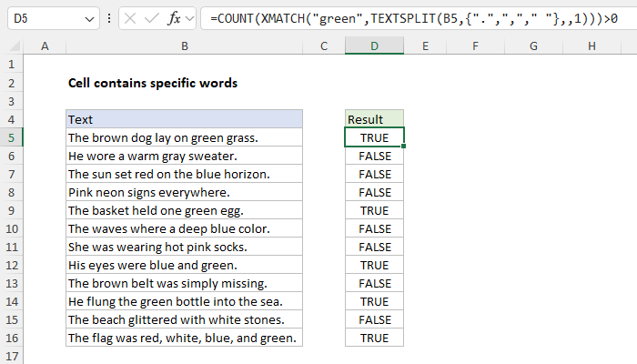
Task: Select row 4 header
Action: click(x=11, y=119)
